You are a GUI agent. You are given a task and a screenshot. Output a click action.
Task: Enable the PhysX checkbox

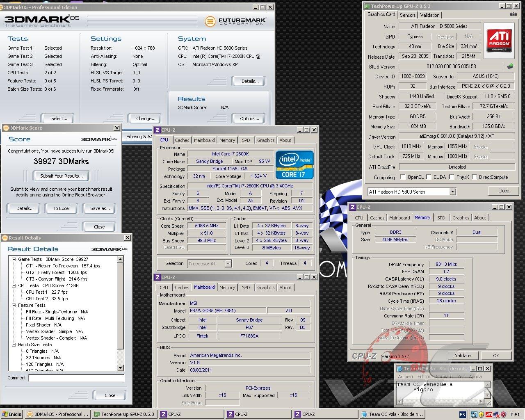click(x=452, y=177)
